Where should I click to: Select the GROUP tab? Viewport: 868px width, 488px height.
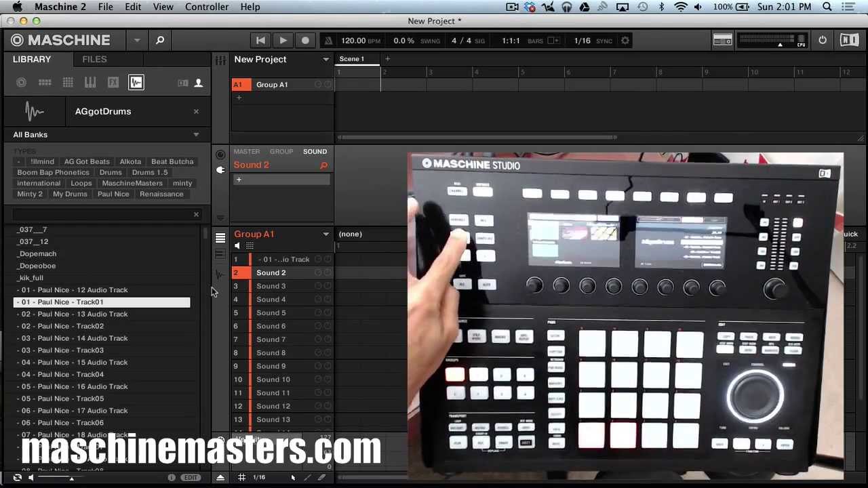[x=281, y=152]
